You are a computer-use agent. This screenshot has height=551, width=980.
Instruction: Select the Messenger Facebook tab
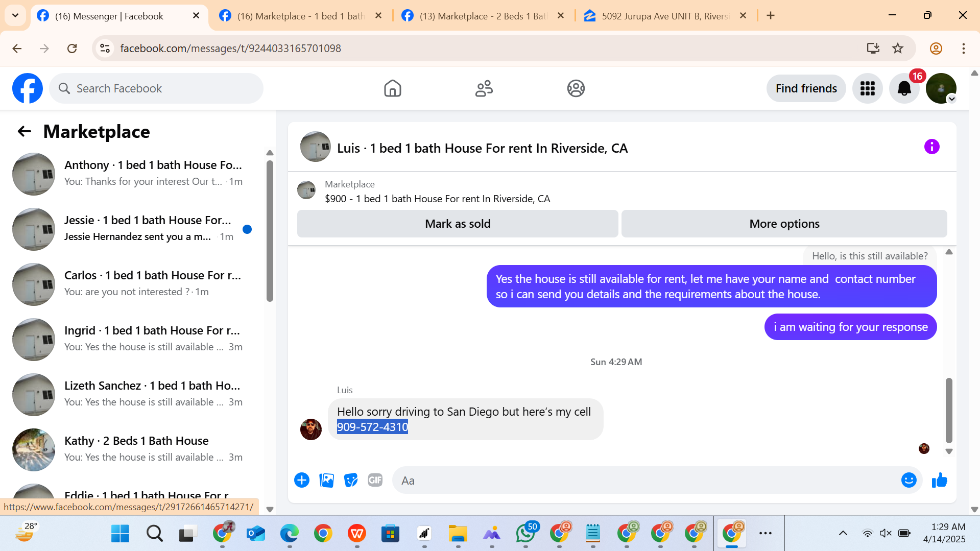pos(118,16)
